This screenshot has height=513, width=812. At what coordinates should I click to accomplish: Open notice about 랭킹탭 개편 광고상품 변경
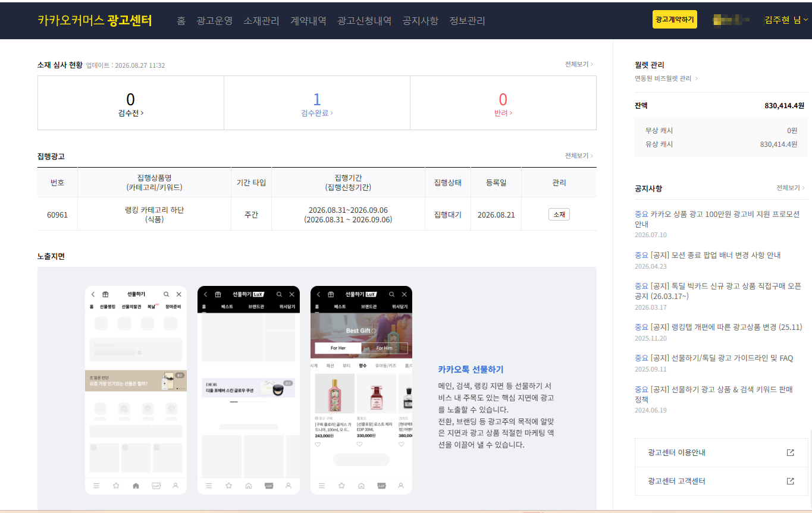pos(719,327)
